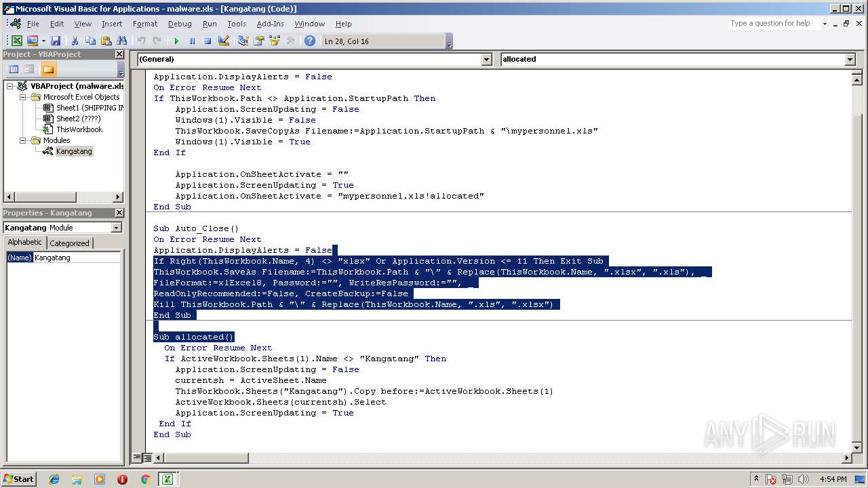
Task: Select the Kangatang module in tree
Action: 74,151
